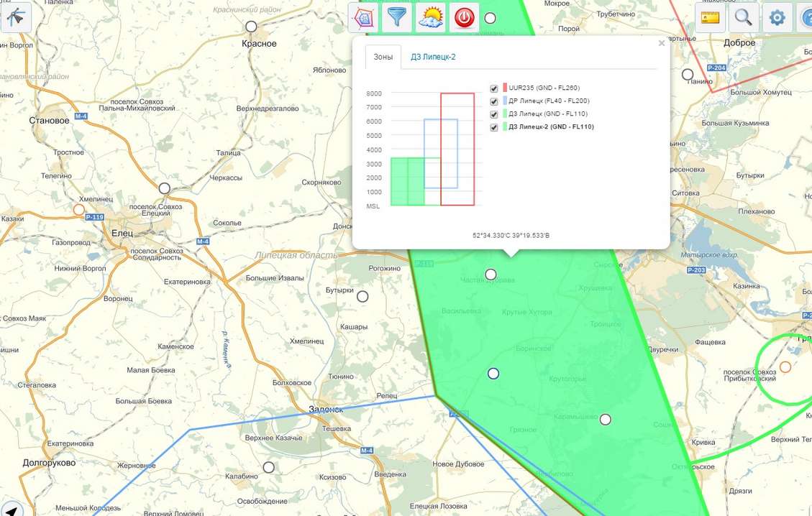Open settings via the gear icon
This screenshot has width=812, height=516.
tap(777, 17)
